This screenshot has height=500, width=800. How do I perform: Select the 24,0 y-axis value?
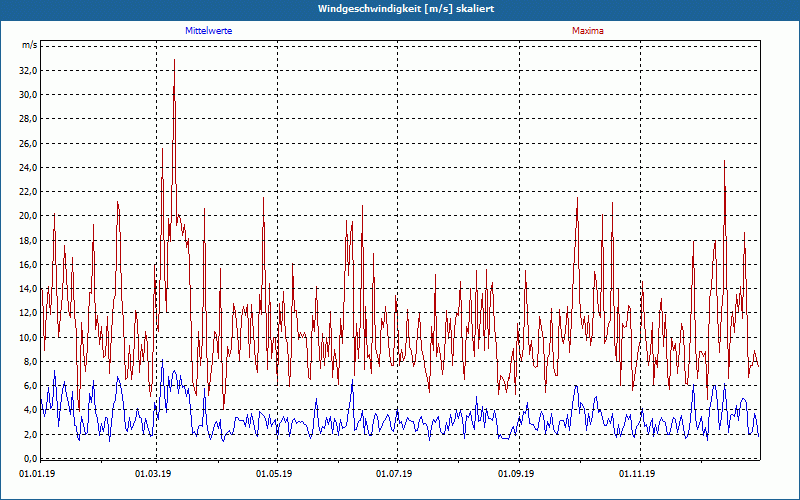click(x=28, y=167)
